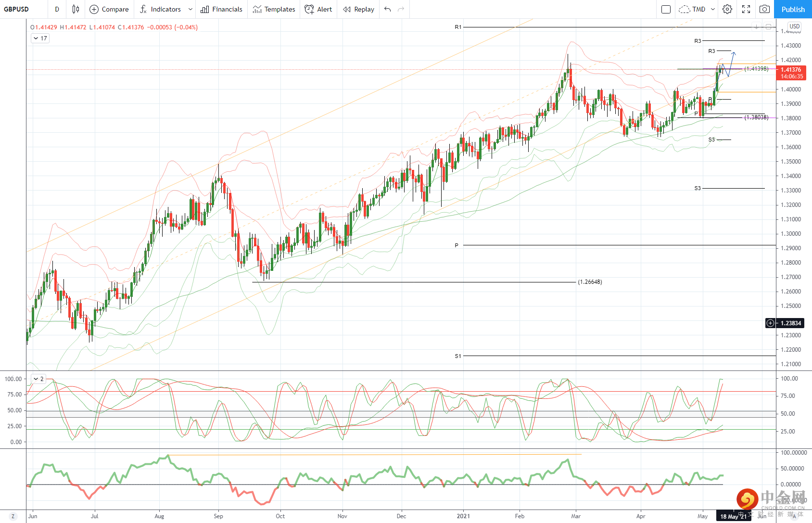812x523 pixels.
Task: Enter fullscreen mode
Action: point(746,9)
